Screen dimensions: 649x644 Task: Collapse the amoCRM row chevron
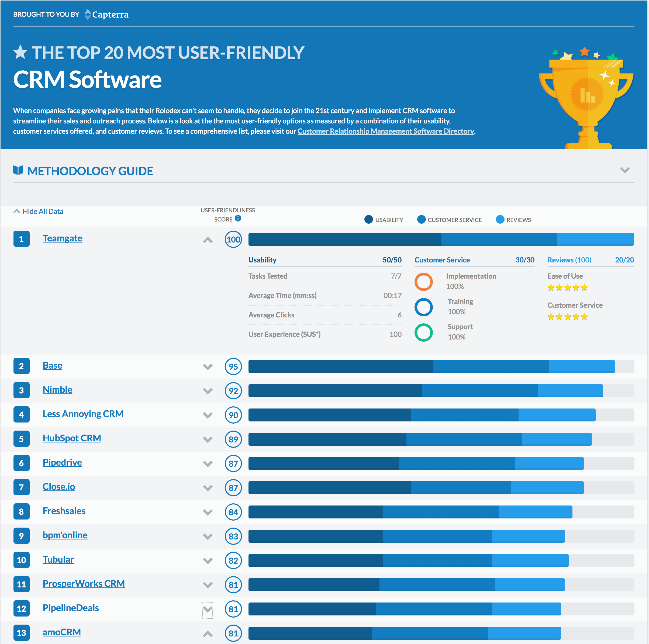click(208, 633)
